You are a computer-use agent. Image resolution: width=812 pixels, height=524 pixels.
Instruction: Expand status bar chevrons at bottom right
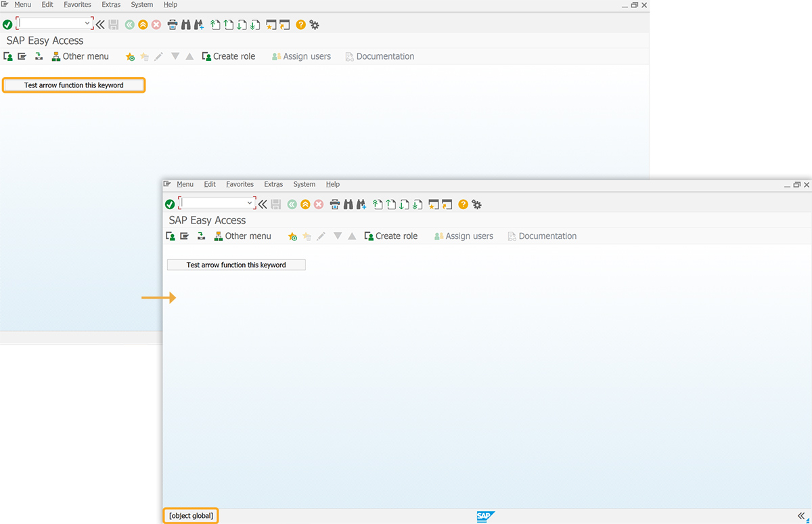[801, 516]
